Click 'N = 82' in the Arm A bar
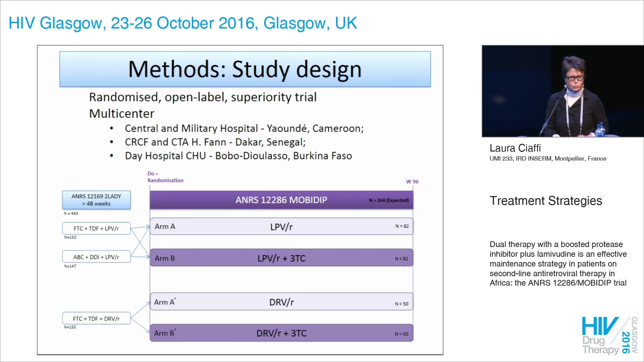Screen dimensions: 644x362 coord(402,226)
